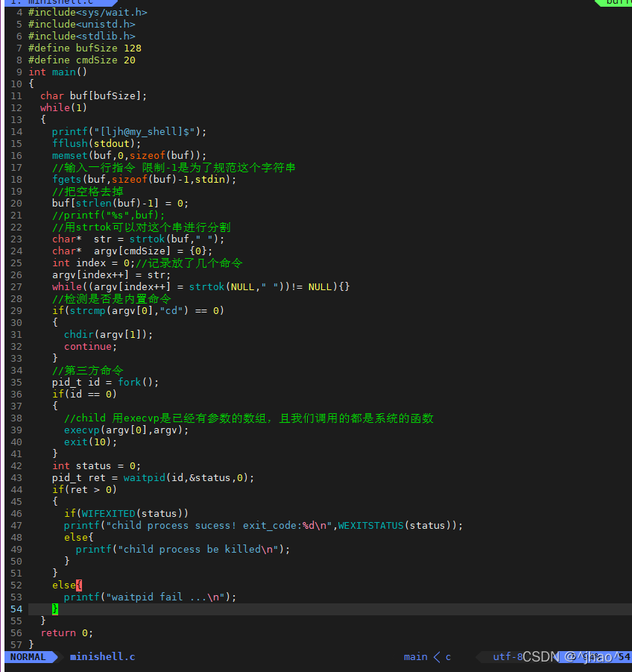Click the 'c' filetype indicator in status line
The image size is (632, 672).
[448, 657]
